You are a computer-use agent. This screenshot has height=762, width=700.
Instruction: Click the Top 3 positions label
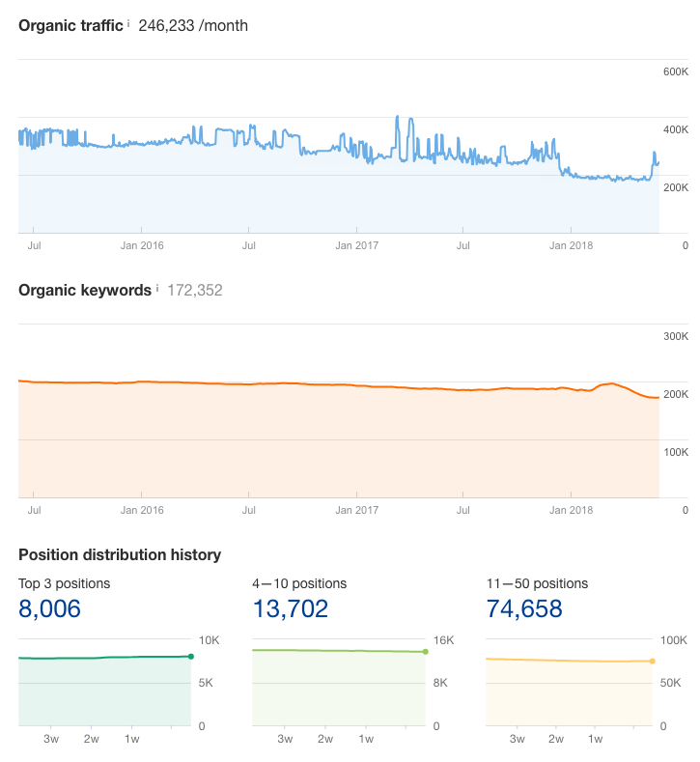pos(64,583)
